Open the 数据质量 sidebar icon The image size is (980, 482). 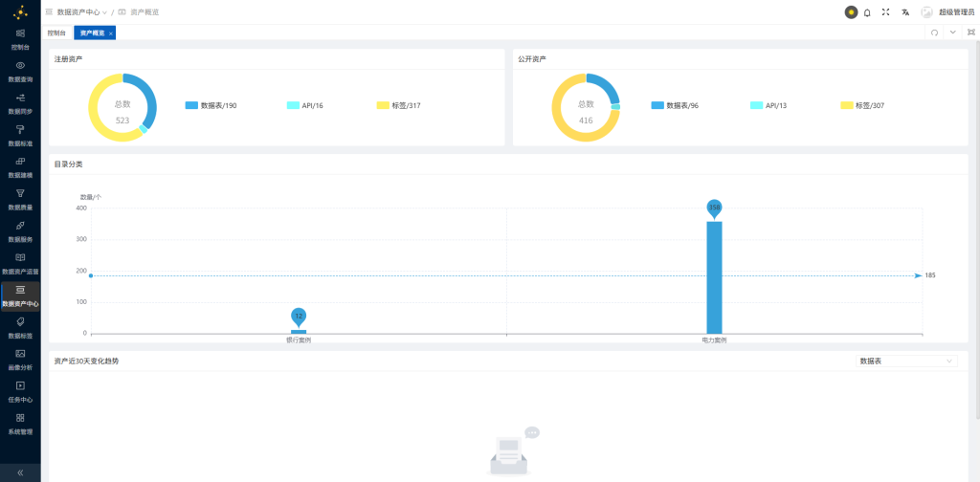[20, 193]
